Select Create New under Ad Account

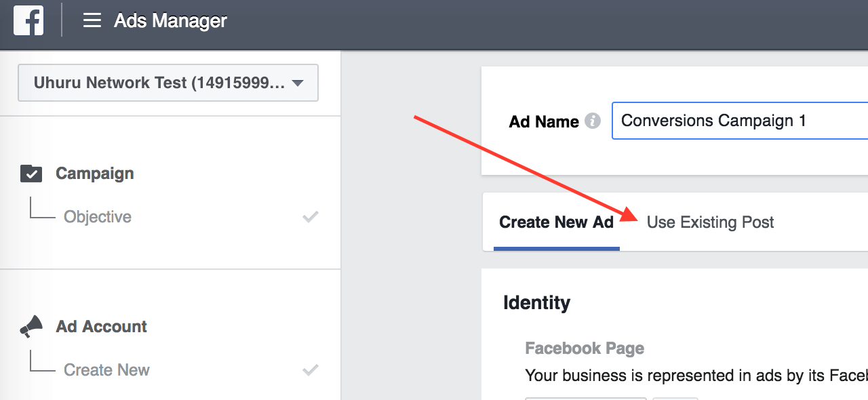[x=106, y=370]
